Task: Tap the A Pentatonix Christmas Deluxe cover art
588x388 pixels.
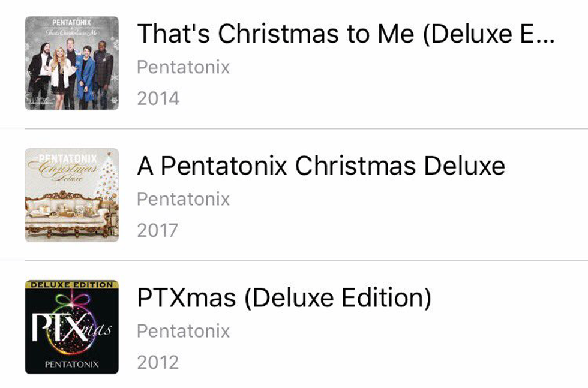Action: coord(71,195)
